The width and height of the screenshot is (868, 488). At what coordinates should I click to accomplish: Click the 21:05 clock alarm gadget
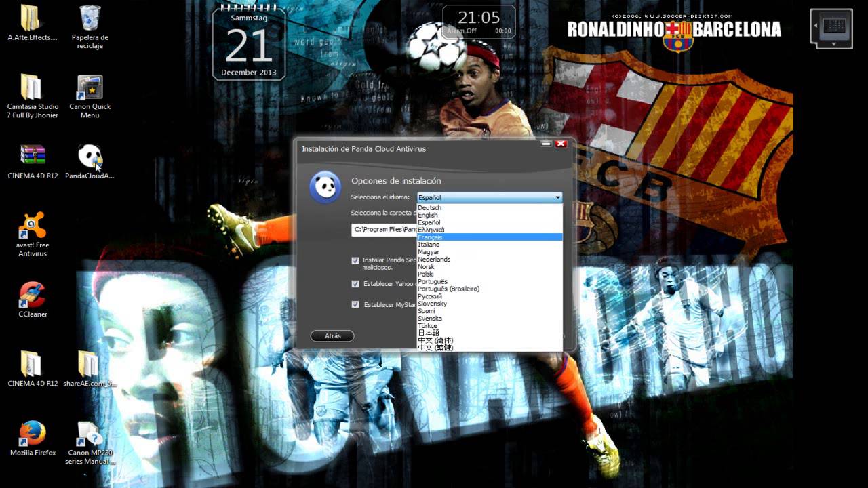coord(479,22)
